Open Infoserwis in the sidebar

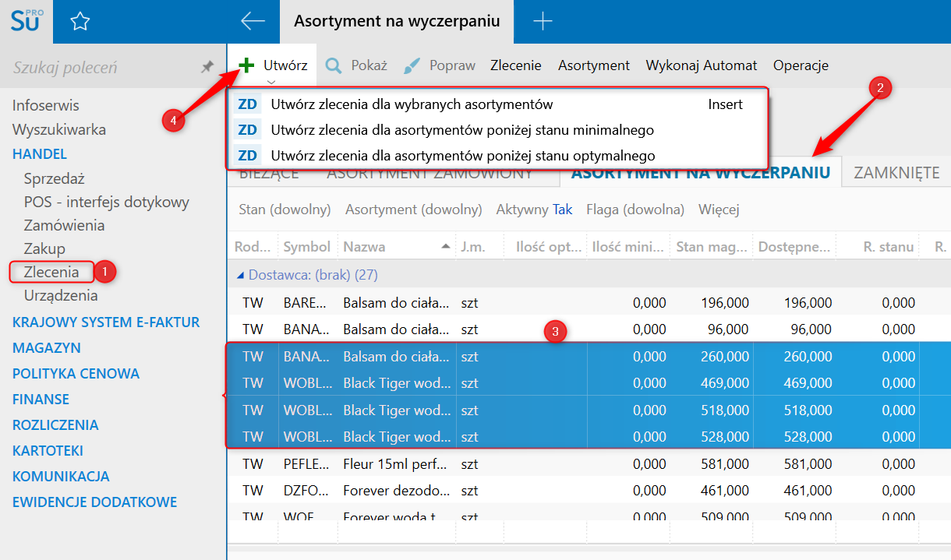(46, 105)
